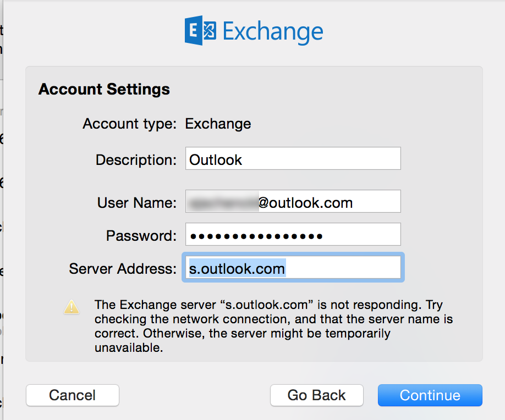Click the yellow warning triangle icon
505x420 pixels.
click(72, 307)
